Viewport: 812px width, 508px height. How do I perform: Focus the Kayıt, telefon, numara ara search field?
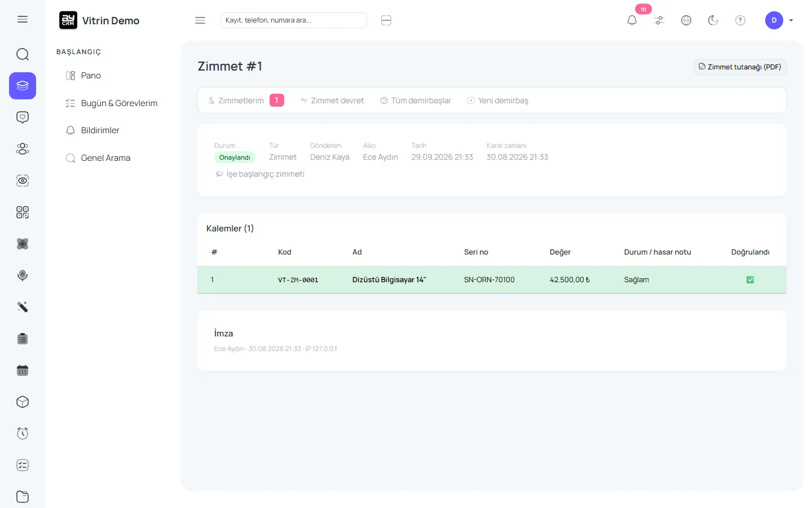pyautogui.click(x=293, y=20)
